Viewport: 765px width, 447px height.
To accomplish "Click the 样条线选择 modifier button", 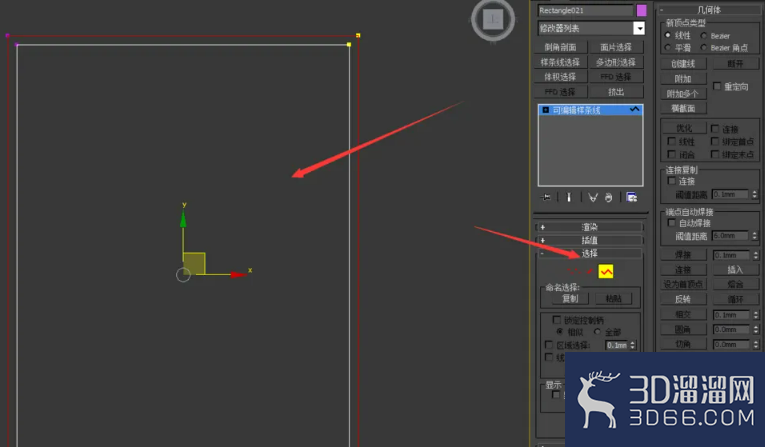I will tap(560, 62).
